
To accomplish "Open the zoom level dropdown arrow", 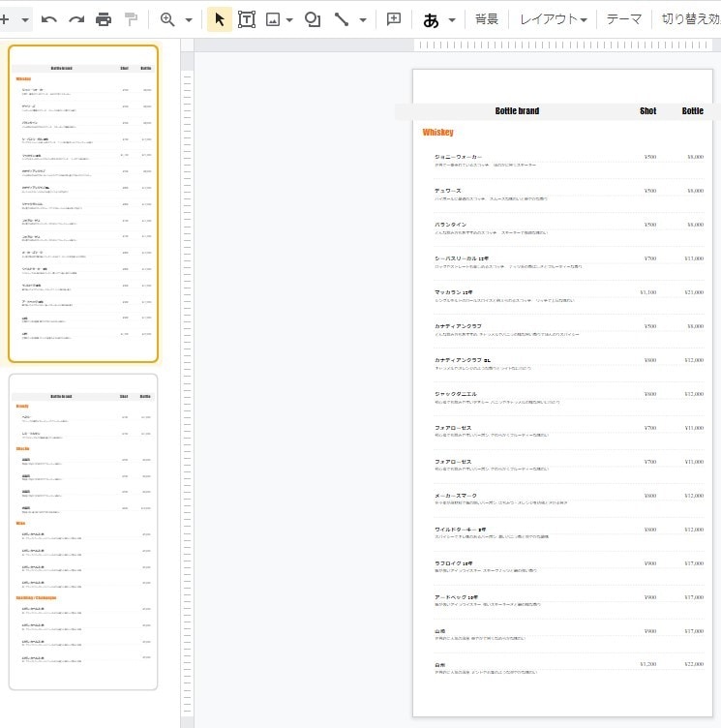I will [x=189, y=20].
